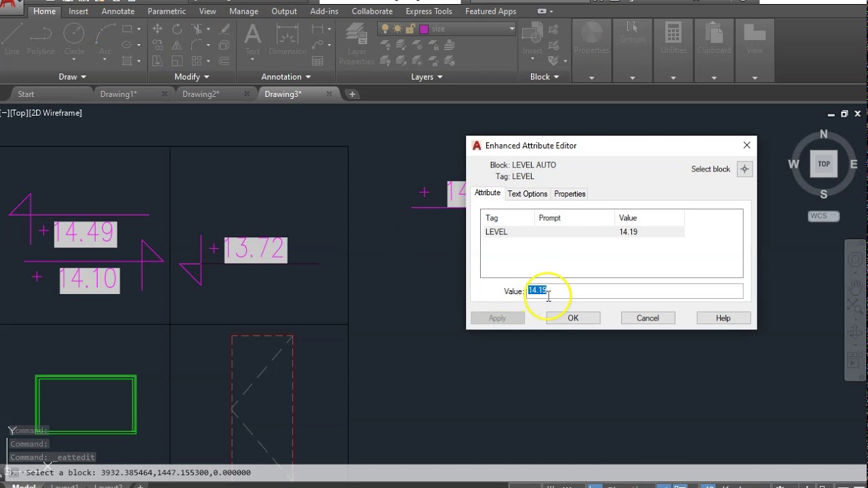Create a new drawing tab

(352, 94)
